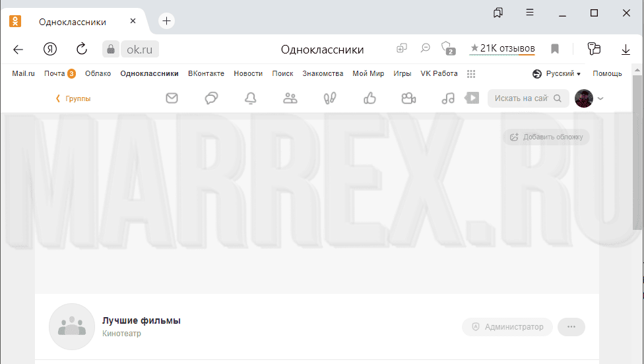Open Знакомства link

(323, 73)
